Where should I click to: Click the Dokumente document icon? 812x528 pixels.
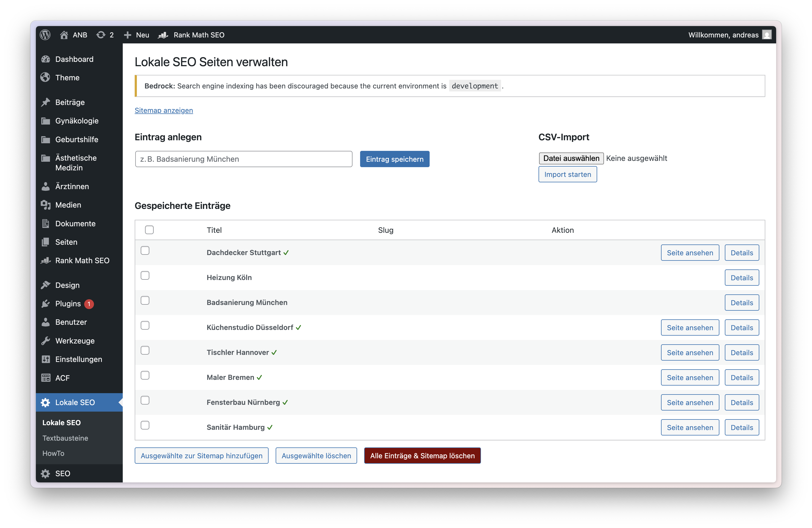(46, 224)
